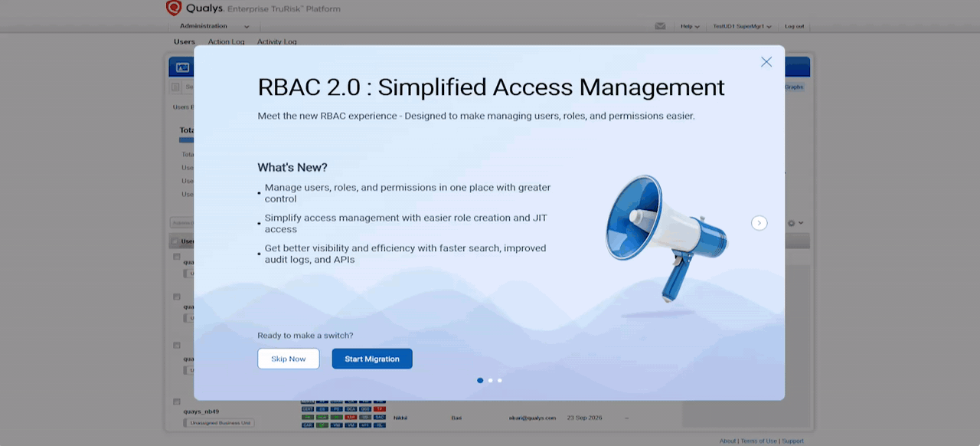Click the What's New? heading
This screenshot has width=980, height=446.
[x=292, y=167]
